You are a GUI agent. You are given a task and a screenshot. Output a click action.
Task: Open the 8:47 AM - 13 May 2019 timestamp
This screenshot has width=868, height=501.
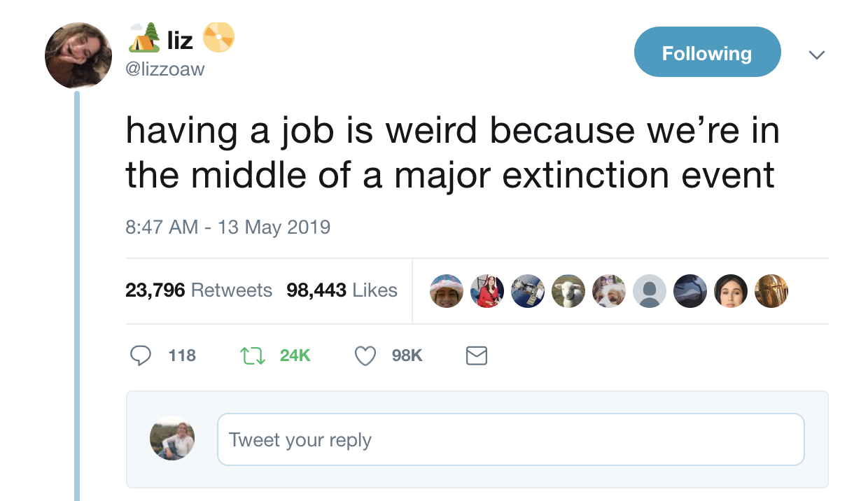227,227
